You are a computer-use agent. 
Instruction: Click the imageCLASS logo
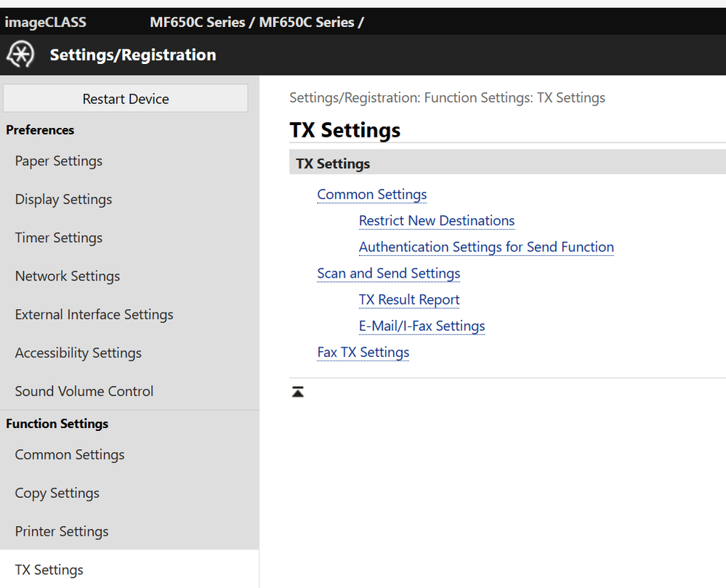[45, 22]
